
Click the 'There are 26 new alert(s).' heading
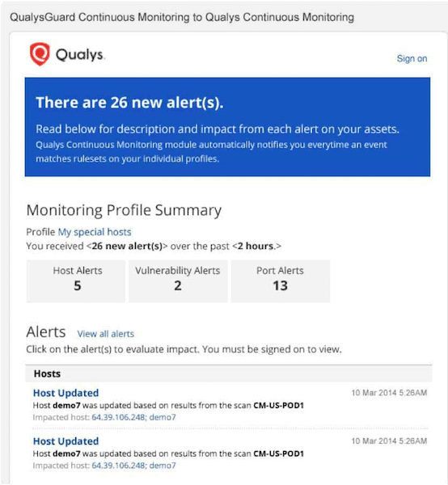pos(129,103)
